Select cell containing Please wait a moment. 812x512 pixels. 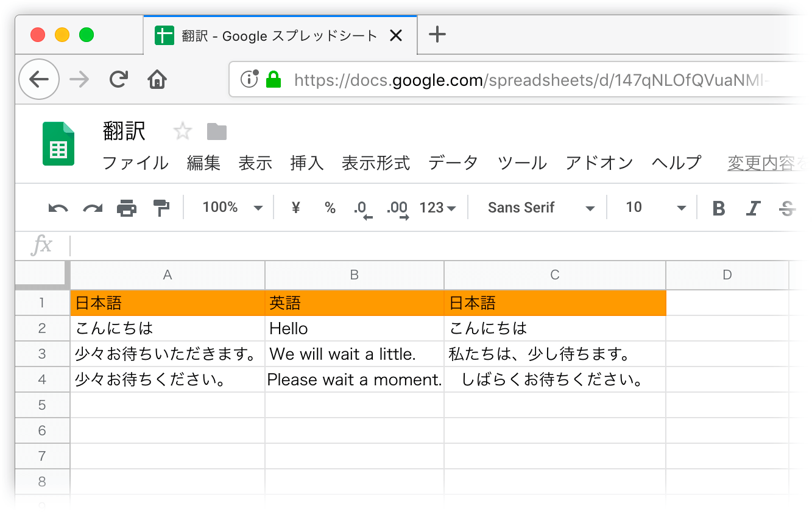pyautogui.click(x=355, y=380)
